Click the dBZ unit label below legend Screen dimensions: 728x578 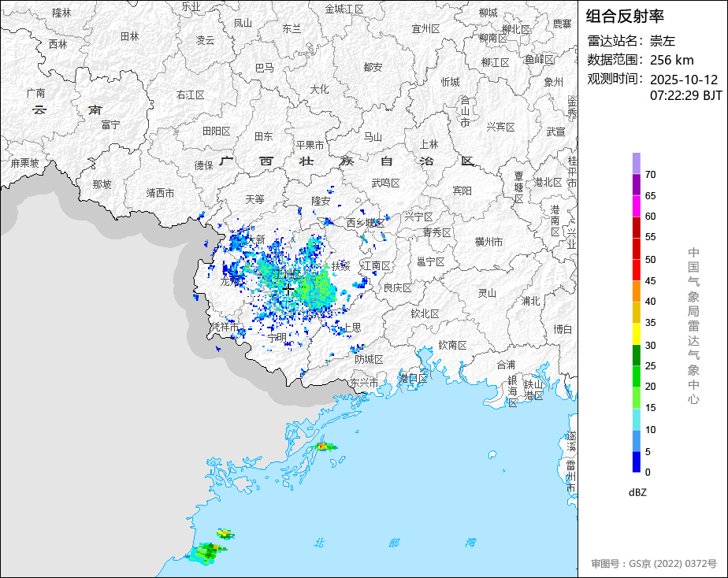pyautogui.click(x=638, y=492)
